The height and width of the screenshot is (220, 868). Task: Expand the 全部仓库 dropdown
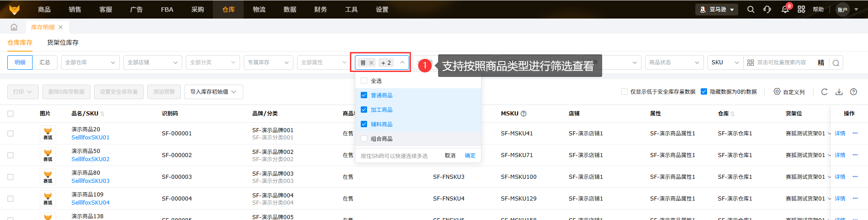[90, 62]
